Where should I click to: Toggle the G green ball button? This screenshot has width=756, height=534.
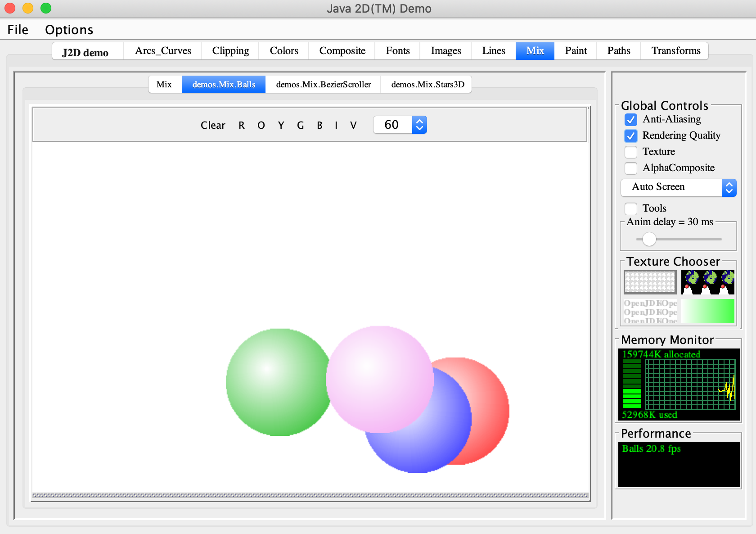(300, 125)
